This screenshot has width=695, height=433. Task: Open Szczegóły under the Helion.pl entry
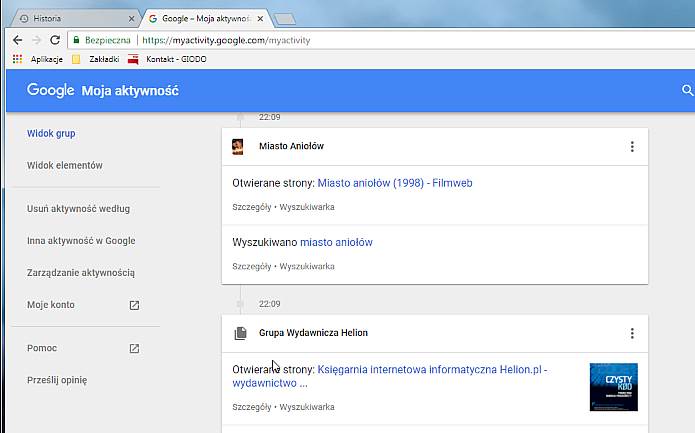[x=252, y=407]
